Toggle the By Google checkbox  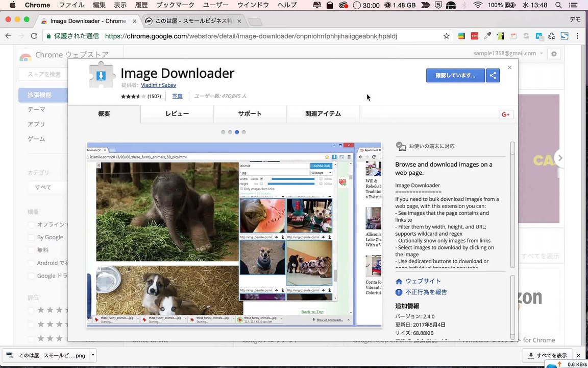pos(31,237)
